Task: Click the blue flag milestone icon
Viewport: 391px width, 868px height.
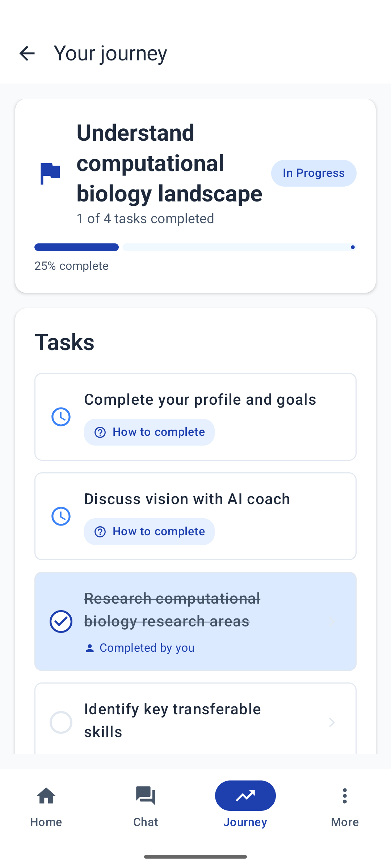Action: (x=50, y=173)
